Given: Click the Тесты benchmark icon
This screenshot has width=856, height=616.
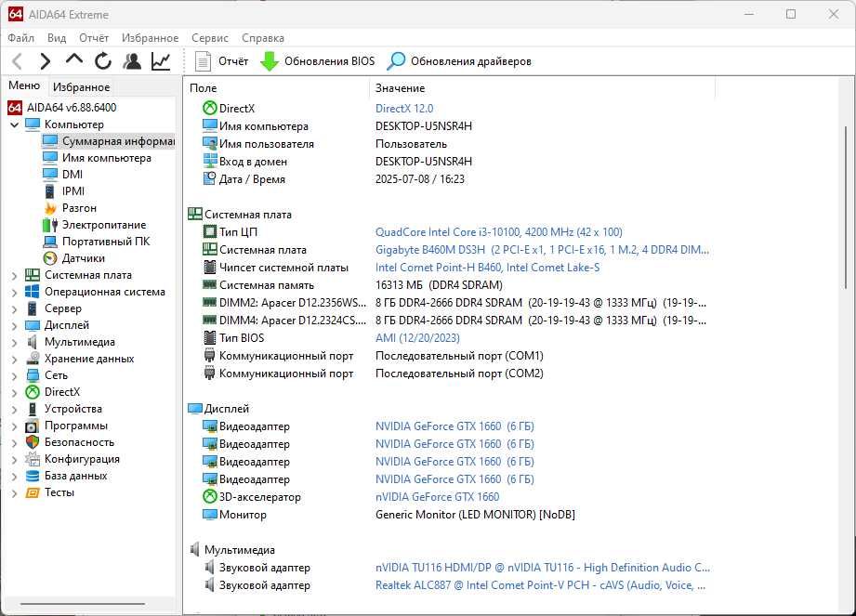Looking at the screenshot, I should (x=33, y=492).
